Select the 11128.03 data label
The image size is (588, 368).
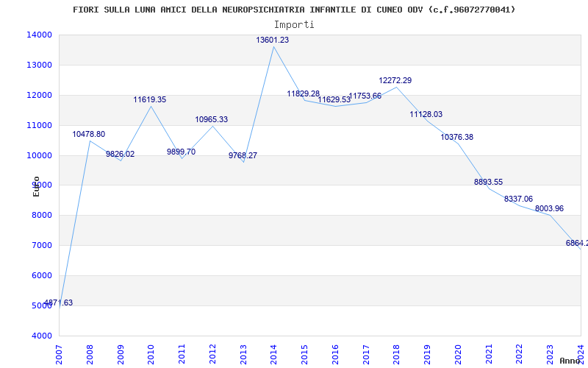tap(426, 114)
